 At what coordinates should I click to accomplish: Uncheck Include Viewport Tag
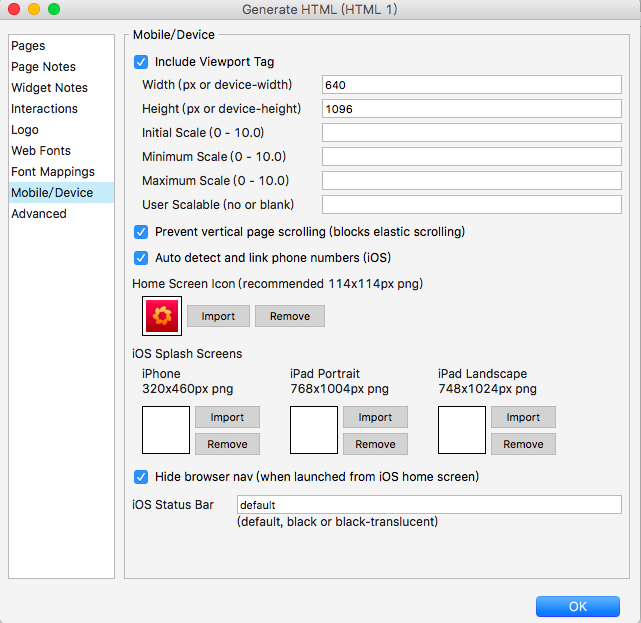click(x=141, y=62)
